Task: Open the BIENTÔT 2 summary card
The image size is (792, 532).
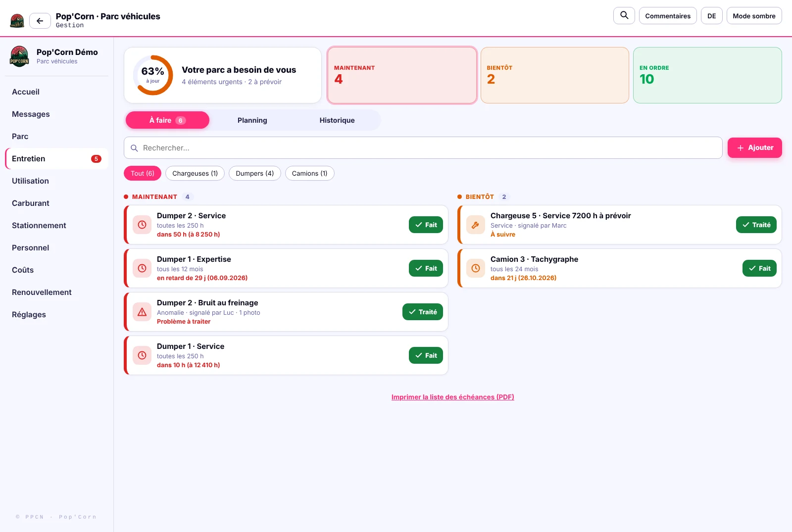Action: point(555,75)
